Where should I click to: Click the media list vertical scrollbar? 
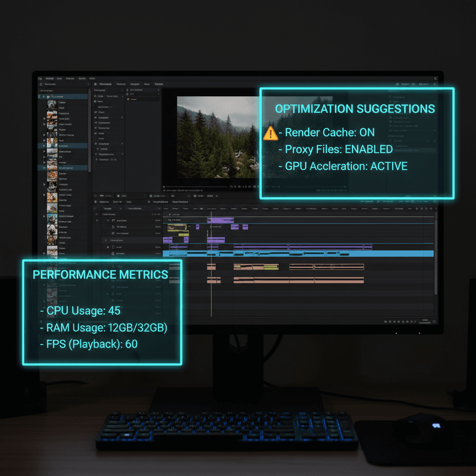pos(90,131)
